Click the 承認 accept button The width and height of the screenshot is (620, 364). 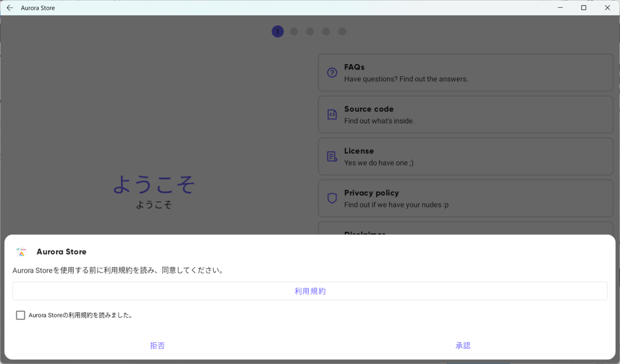(463, 345)
